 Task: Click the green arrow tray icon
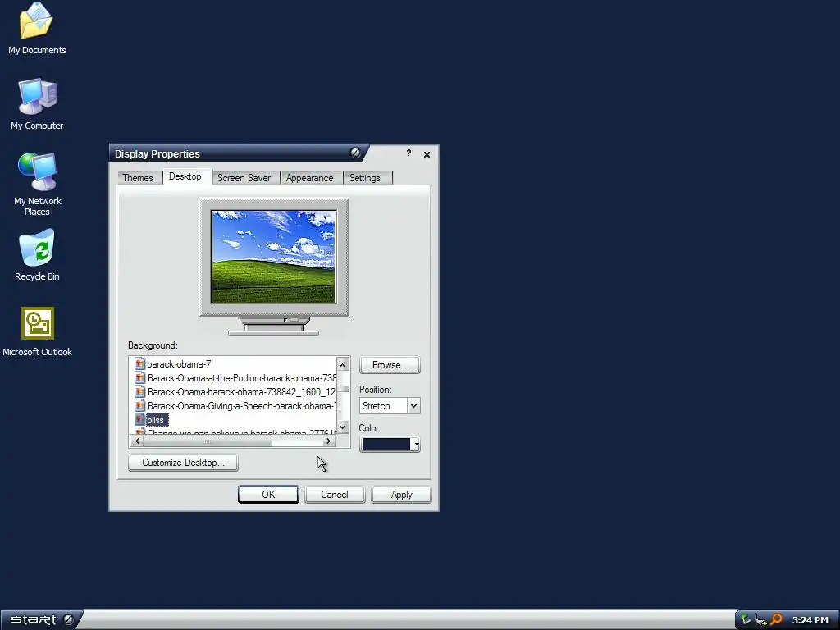[746, 620]
